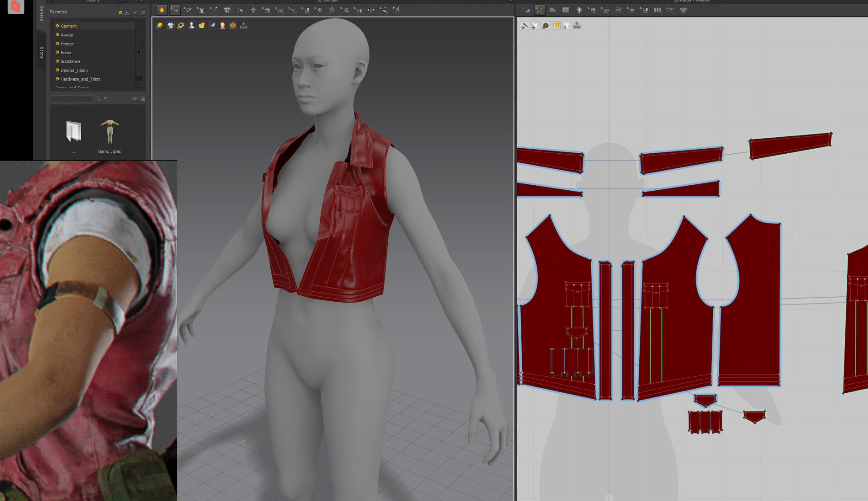Select the measuring tape tool in 3D toolbar

tap(384, 10)
